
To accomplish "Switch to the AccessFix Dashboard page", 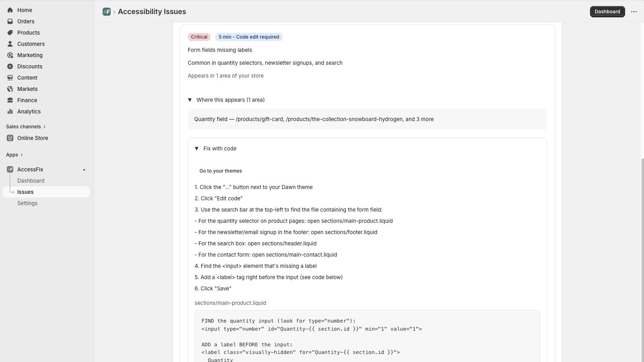I will click(x=31, y=181).
